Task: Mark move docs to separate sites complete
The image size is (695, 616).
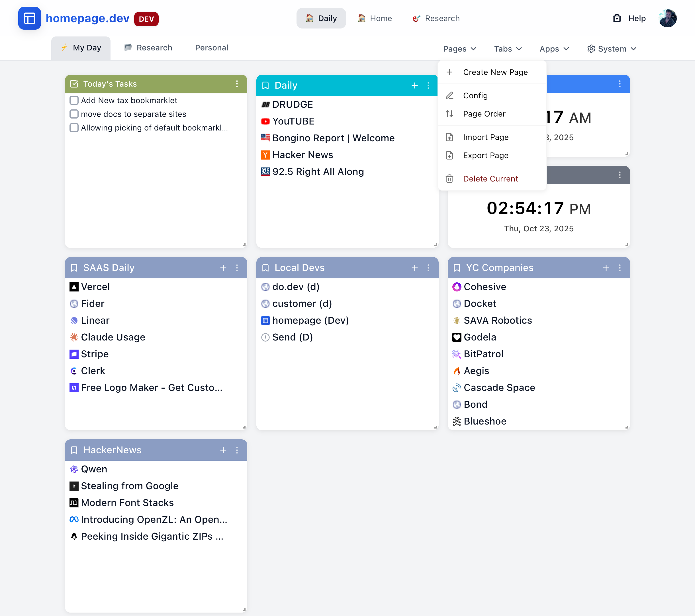Action: (x=74, y=114)
